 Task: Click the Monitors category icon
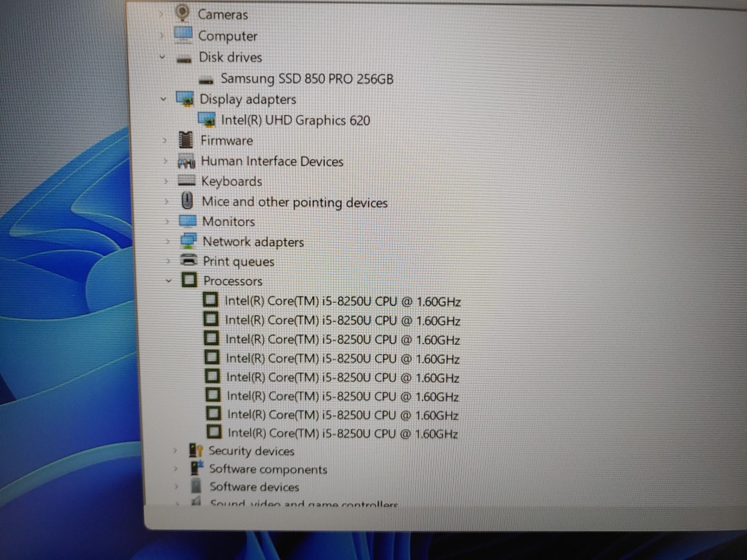pos(187,221)
